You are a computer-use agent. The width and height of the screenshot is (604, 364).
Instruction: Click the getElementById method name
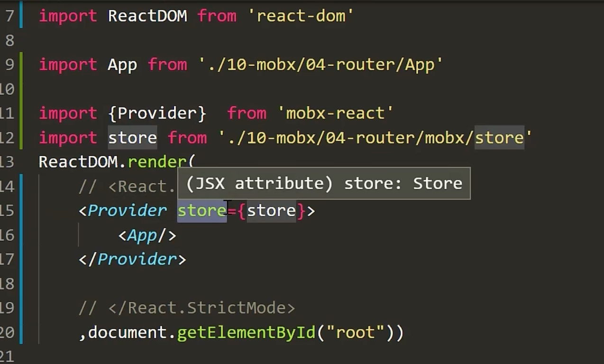point(246,332)
